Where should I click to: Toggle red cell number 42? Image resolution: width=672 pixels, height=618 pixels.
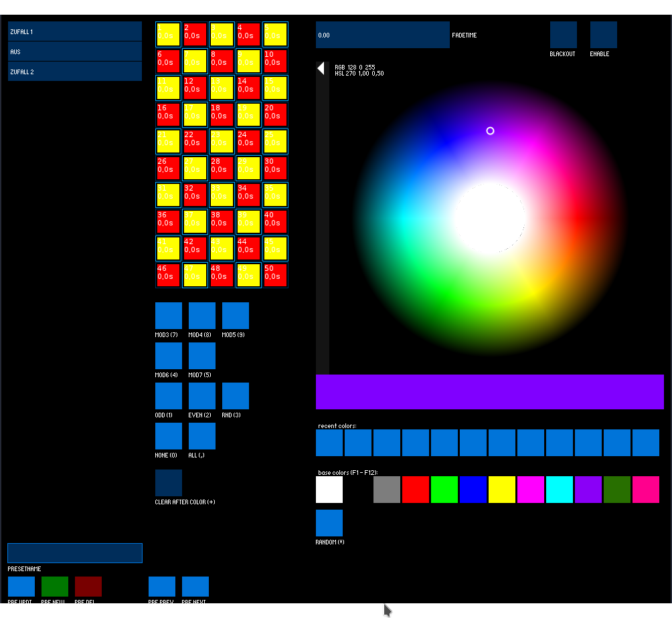pos(195,248)
